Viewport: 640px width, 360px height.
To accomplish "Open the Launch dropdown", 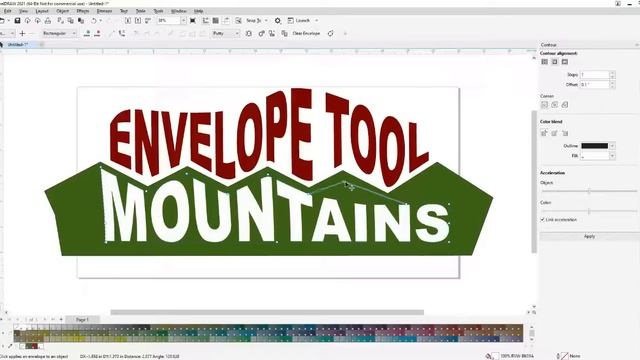I will pos(316,20).
